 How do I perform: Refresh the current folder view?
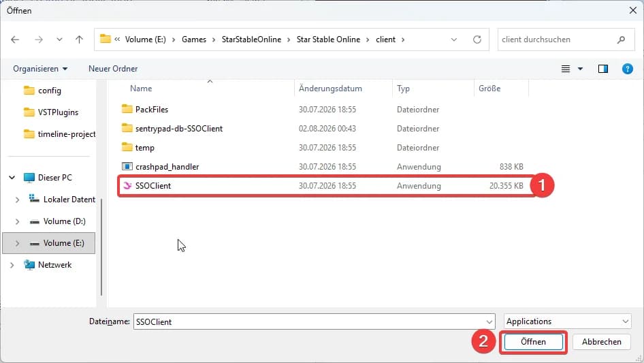click(477, 40)
